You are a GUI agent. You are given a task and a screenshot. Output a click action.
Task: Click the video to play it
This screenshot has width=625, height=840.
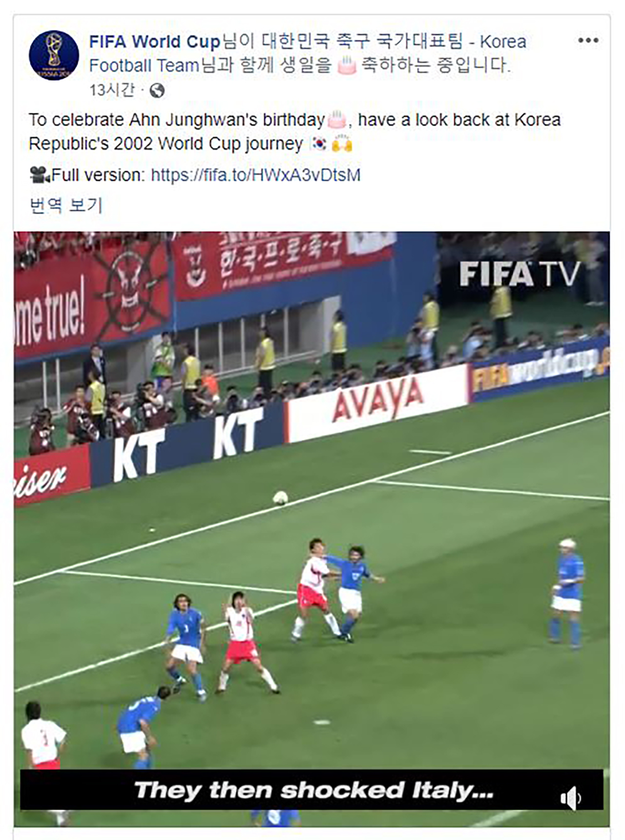pos(312,528)
